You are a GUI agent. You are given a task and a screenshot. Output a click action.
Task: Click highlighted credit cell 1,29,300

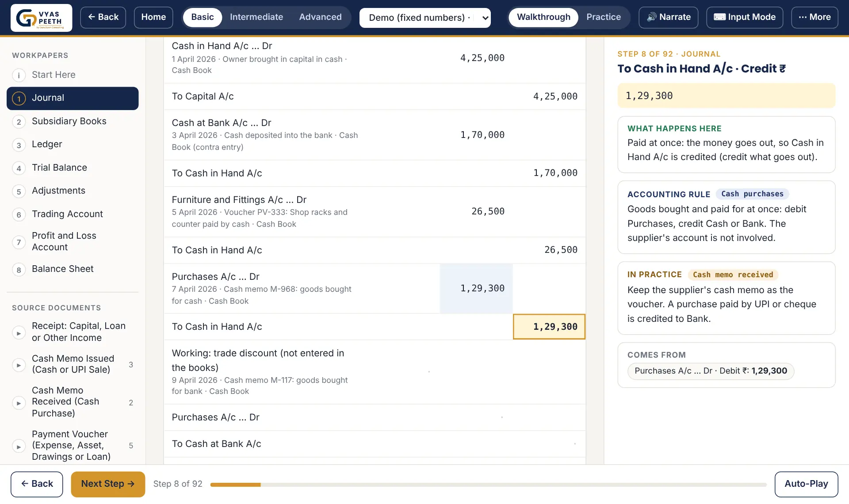pyautogui.click(x=549, y=327)
